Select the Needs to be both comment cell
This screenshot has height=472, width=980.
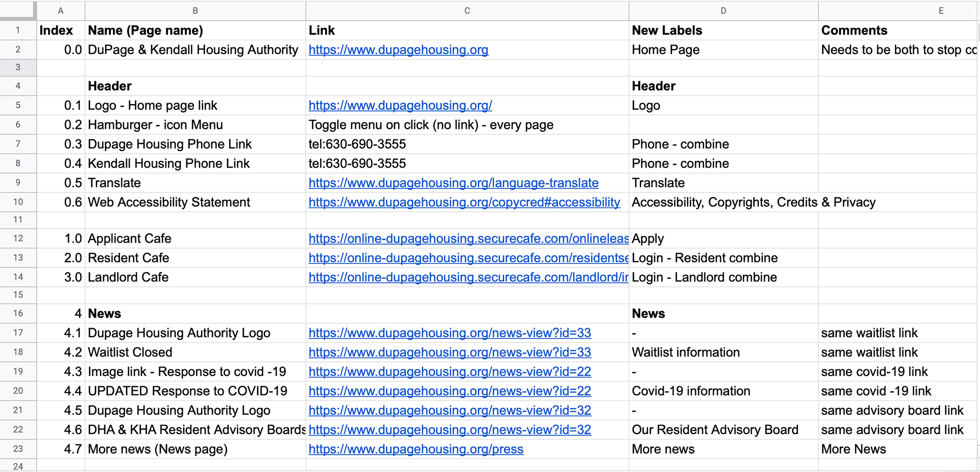(898, 50)
